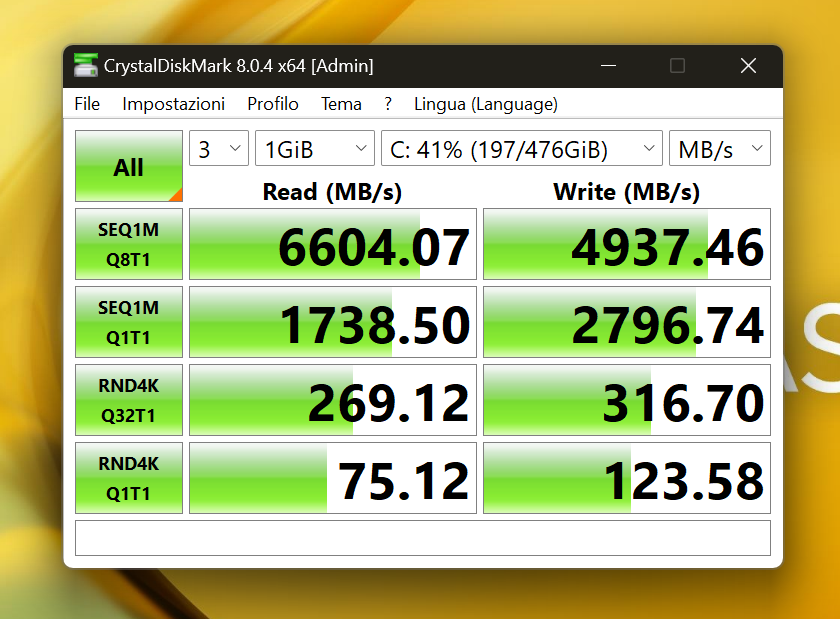The width and height of the screenshot is (840, 619).
Task: Click the RND4K Q1T1 read value 75.12
Action: pos(333,478)
